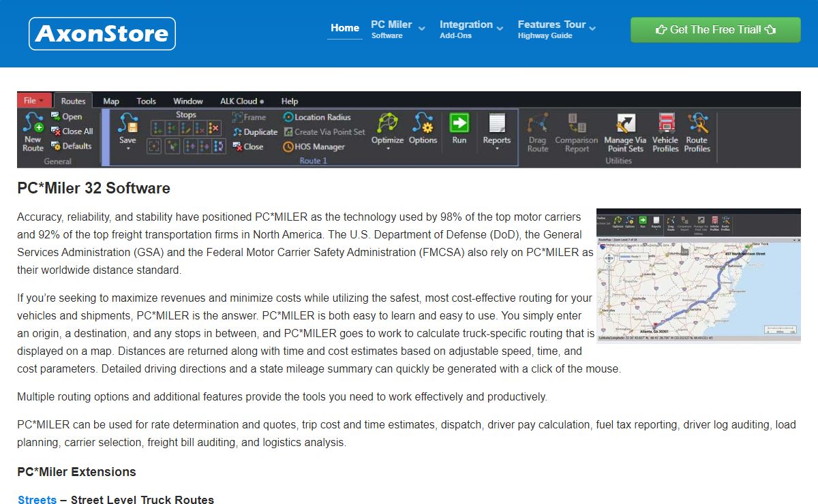Switch to the Map ribbon tab
818x504 pixels.
tap(111, 101)
